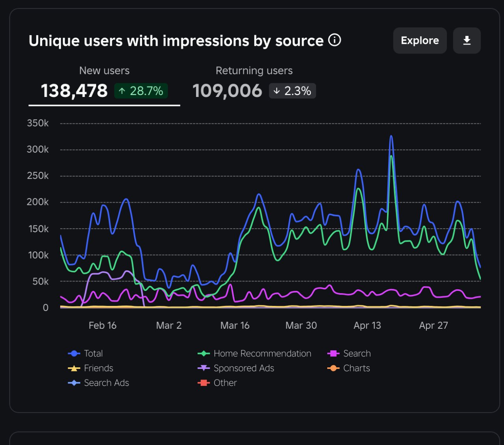504x445 pixels.
Task: Click the 138,478 new users value
Action: click(x=74, y=91)
